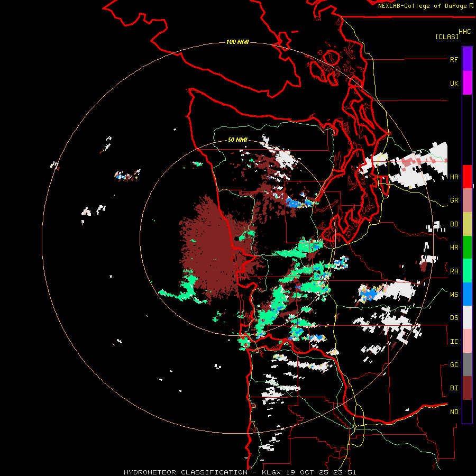Screen dimensions: 476x476
Task: Click the 100 NMI range ring label
Action: click(237, 42)
